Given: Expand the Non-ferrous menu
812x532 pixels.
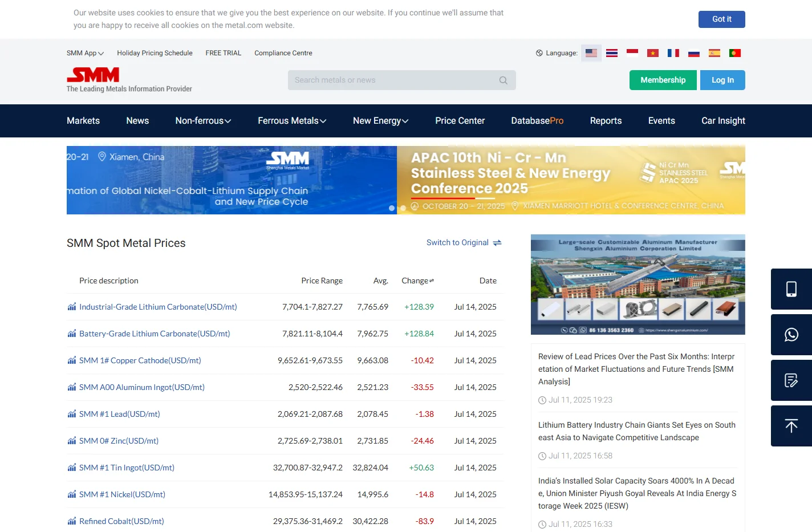Looking at the screenshot, I should tap(203, 121).
